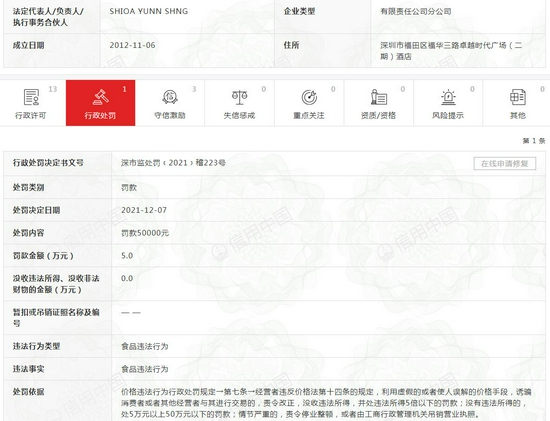Click the 风险提示 alarm light icon
The height and width of the screenshot is (421, 550).
(448, 97)
